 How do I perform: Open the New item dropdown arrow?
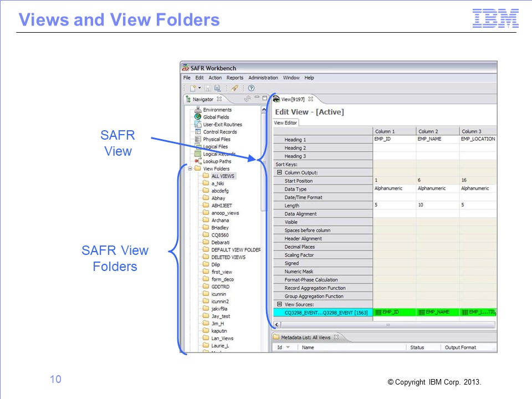(x=199, y=88)
